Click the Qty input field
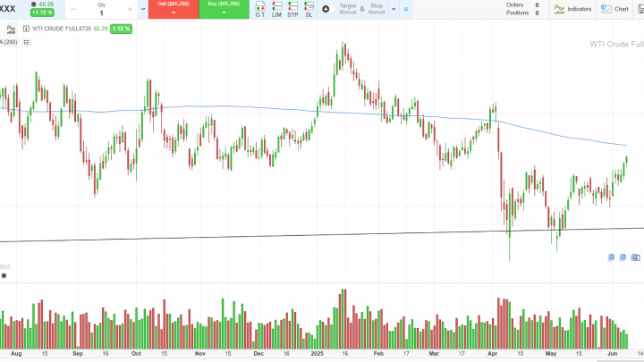This screenshot has width=644, height=362. tap(101, 13)
